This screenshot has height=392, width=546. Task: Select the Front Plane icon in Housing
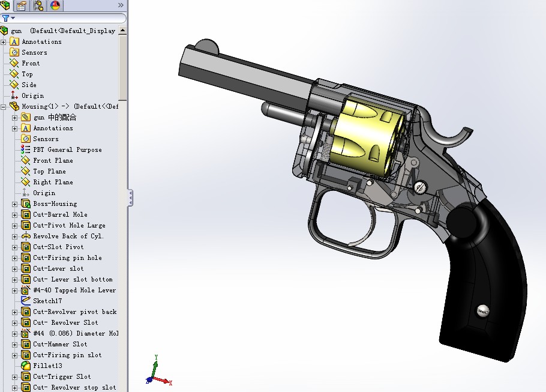(x=25, y=160)
